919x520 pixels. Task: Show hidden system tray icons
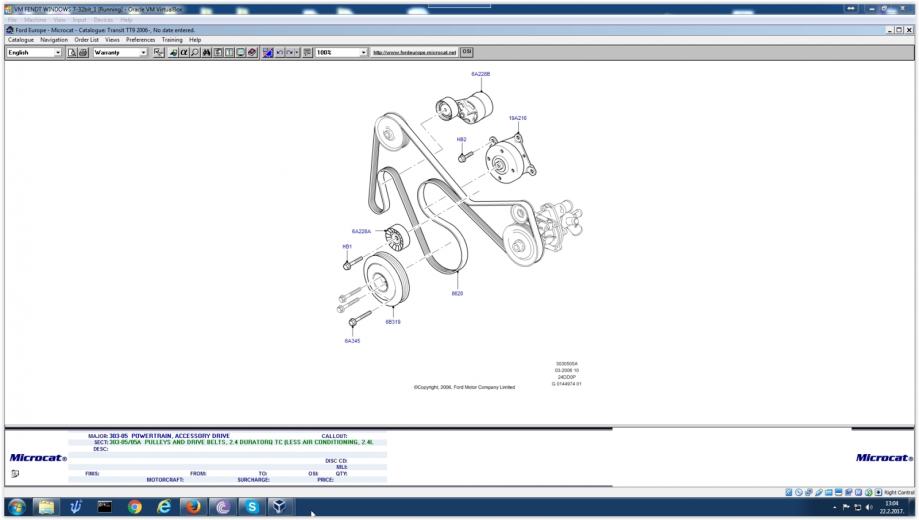point(835,508)
